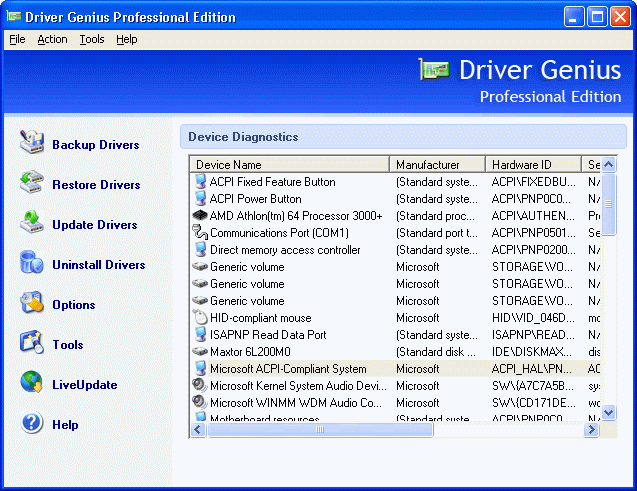This screenshot has width=637, height=491.
Task: Click the horizontal scrollbar thumb
Action: [x=320, y=429]
